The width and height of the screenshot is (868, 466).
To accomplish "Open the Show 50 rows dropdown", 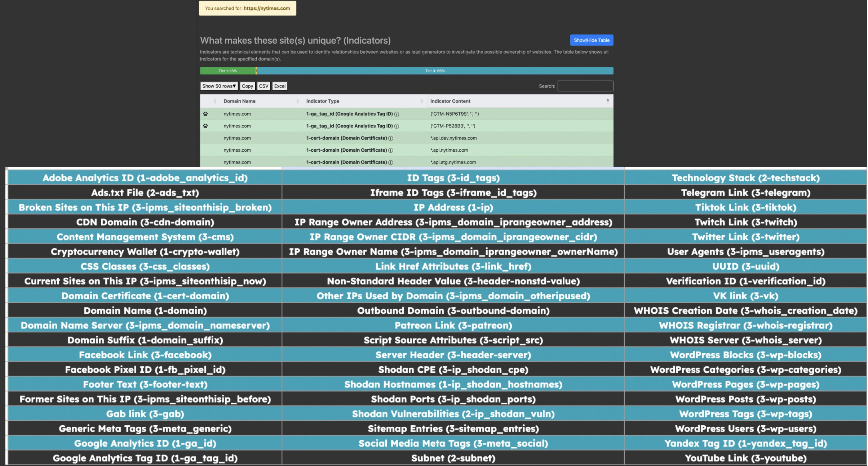I will (x=219, y=86).
